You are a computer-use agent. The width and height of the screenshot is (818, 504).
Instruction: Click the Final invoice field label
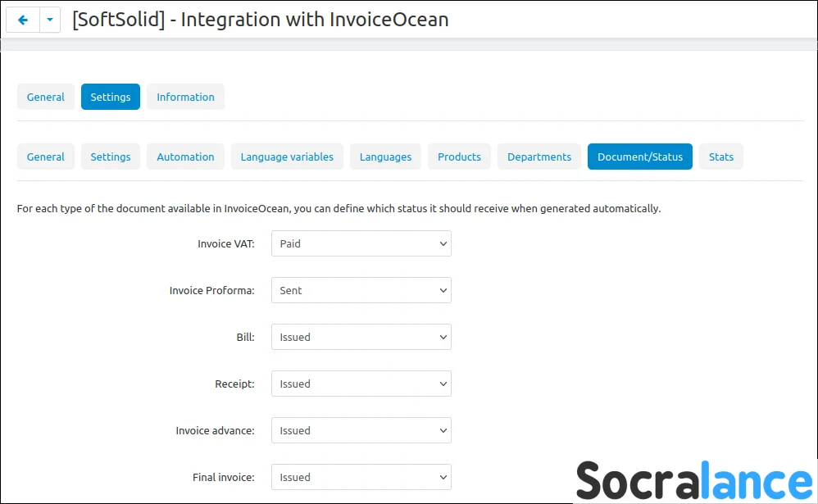click(x=223, y=478)
